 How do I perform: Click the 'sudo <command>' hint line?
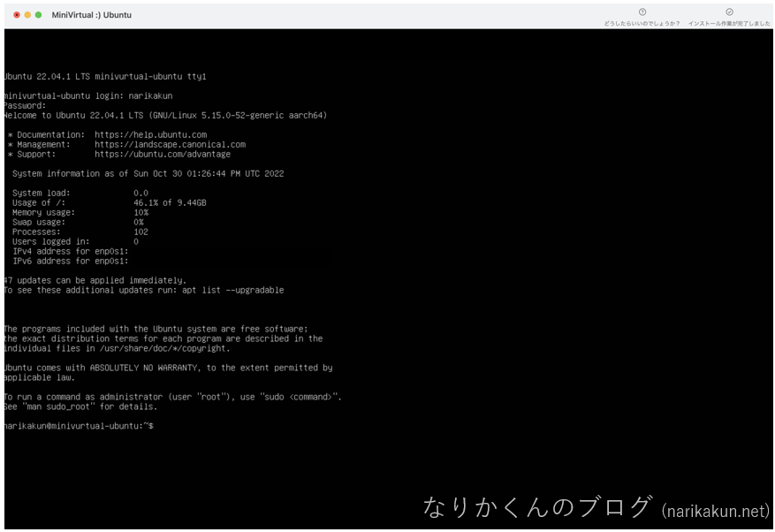coord(173,397)
